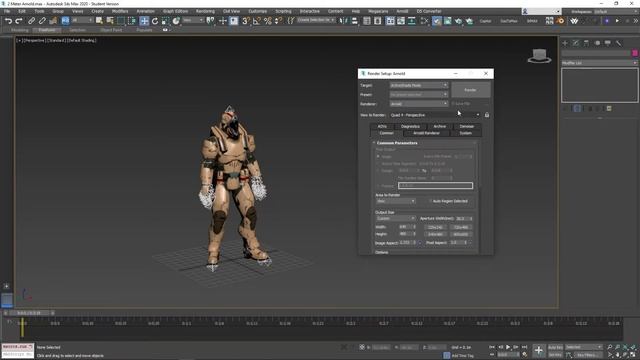Toggle the Save File checkbox
Viewport: 640px width, 360px height.
point(453,104)
